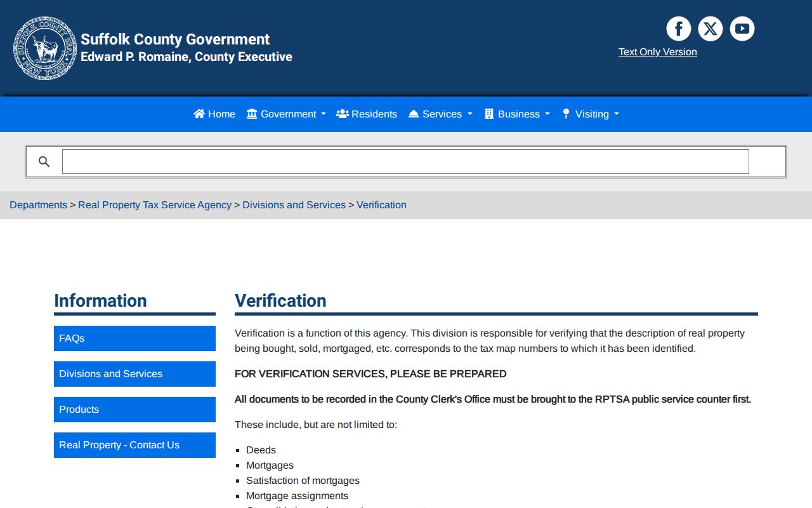Click the Suffolk County seal logo
This screenshot has width=812, height=508.
(45, 48)
